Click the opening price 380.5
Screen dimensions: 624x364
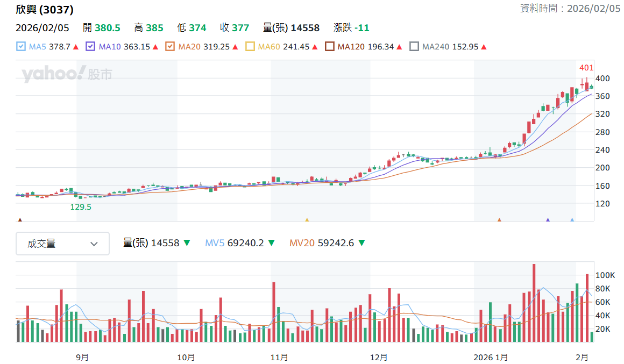pyautogui.click(x=108, y=28)
